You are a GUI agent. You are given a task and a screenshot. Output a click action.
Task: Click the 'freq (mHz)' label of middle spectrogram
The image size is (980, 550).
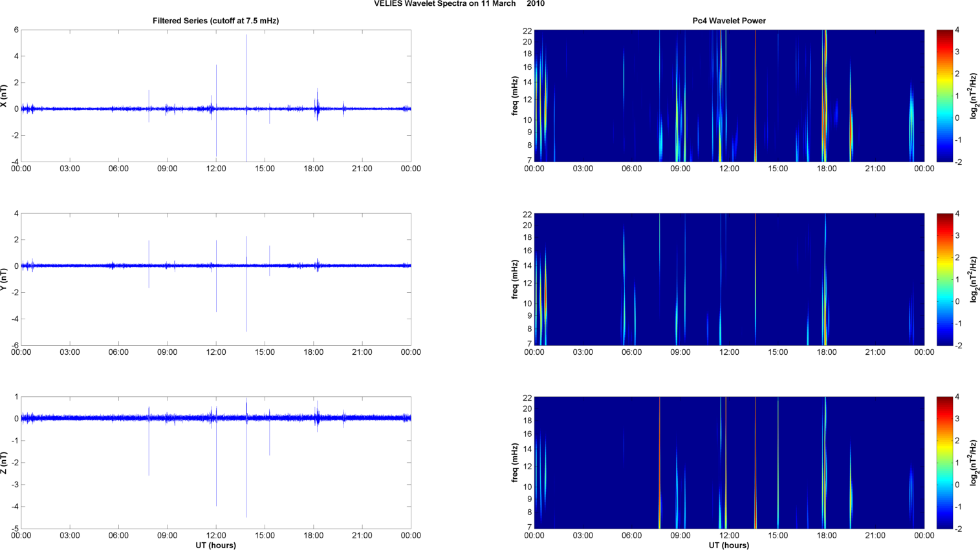515,279
